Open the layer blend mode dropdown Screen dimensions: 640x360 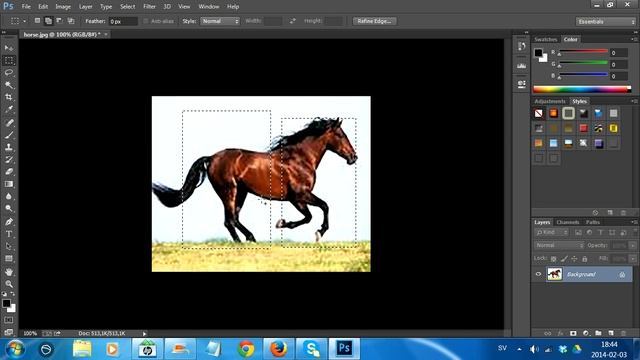pos(559,245)
